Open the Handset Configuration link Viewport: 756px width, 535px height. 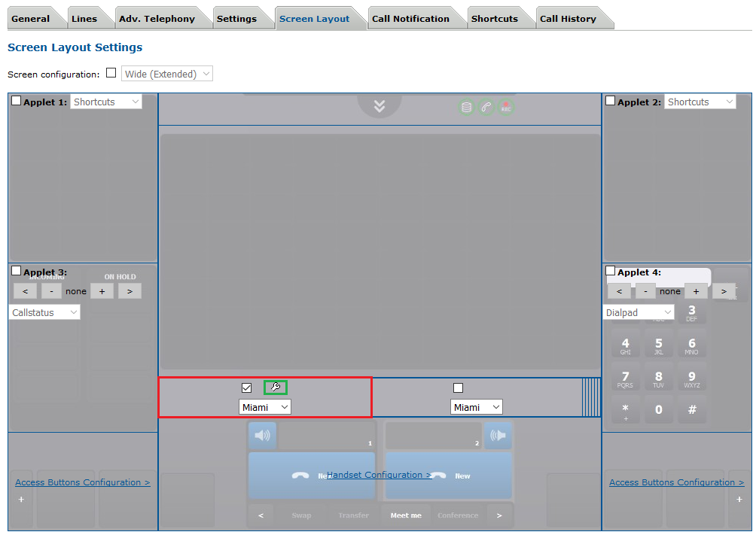click(x=379, y=475)
